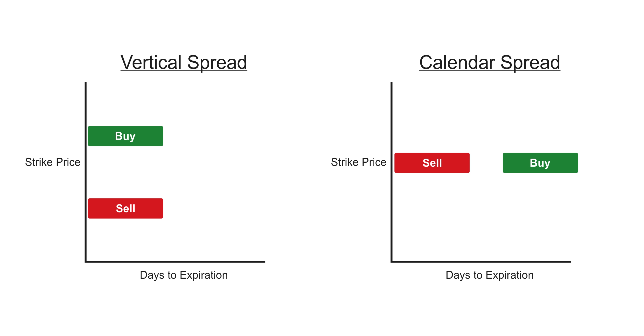Select the green Buy box in Calendar Spread
Viewport: 644px width, 336px height.
pyautogui.click(x=540, y=163)
